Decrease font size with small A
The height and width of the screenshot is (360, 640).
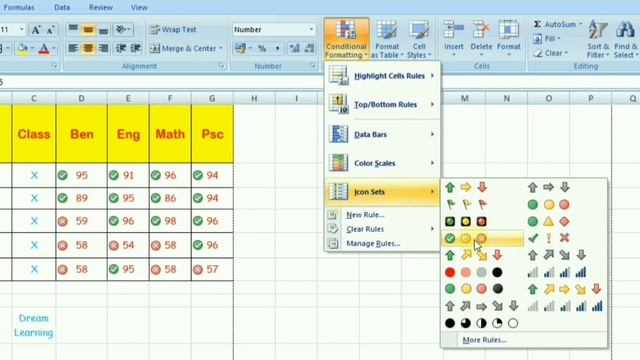(50, 30)
